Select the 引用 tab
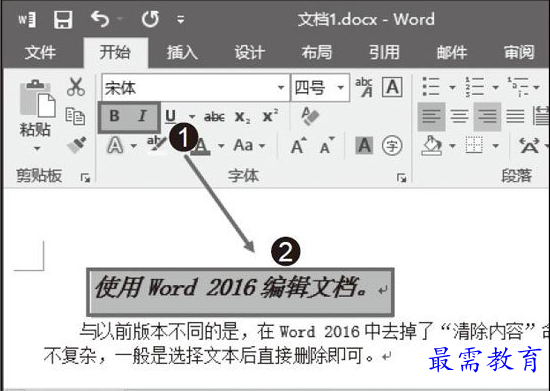The width and height of the screenshot is (550, 391). click(x=384, y=53)
